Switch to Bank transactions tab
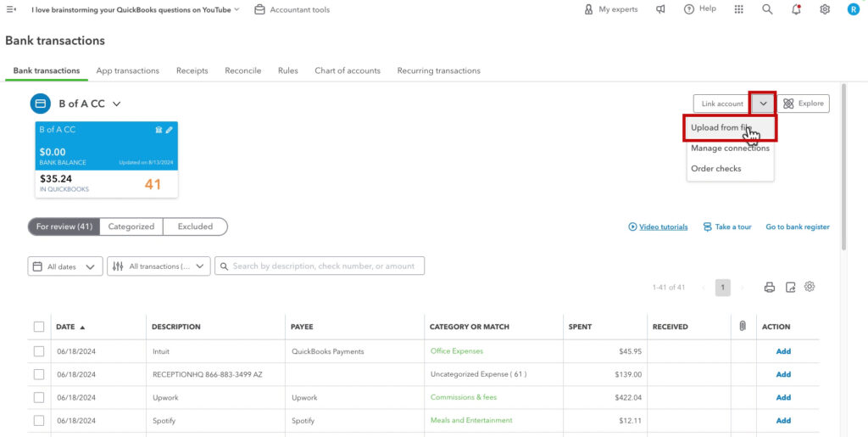Viewport: 868px width, 437px height. click(x=47, y=71)
